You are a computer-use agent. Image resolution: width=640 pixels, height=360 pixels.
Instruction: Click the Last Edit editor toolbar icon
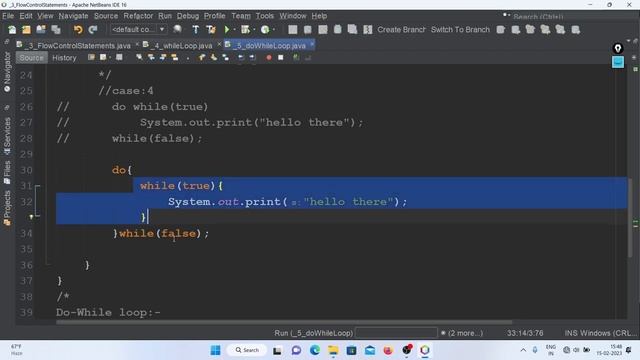[91, 58]
